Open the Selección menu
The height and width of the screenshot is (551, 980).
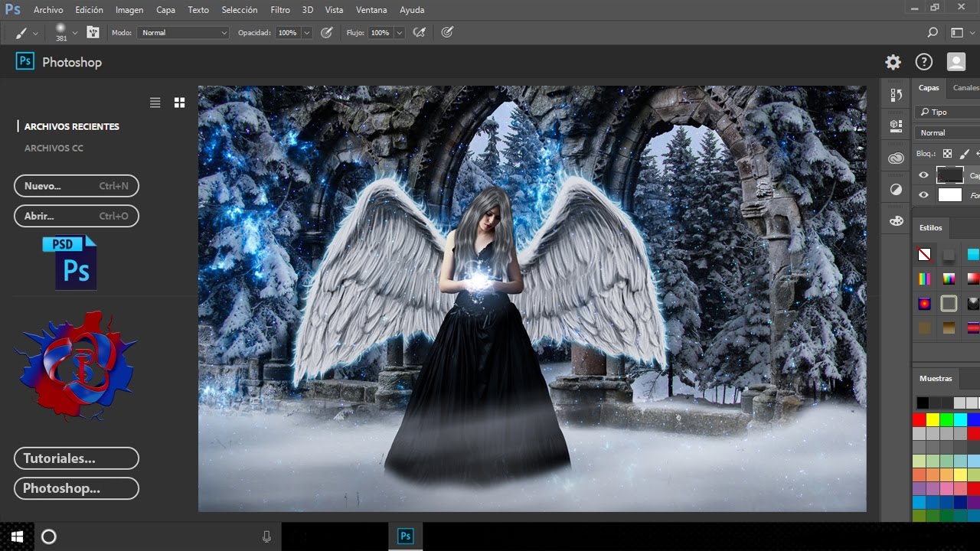click(x=240, y=10)
